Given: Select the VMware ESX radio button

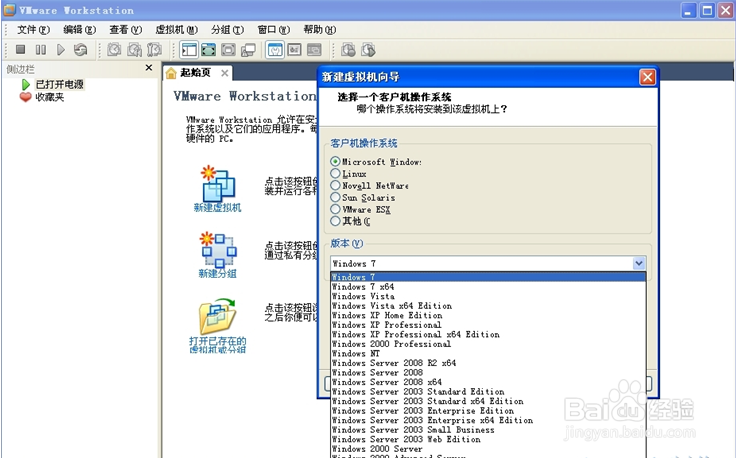Looking at the screenshot, I should click(x=335, y=209).
